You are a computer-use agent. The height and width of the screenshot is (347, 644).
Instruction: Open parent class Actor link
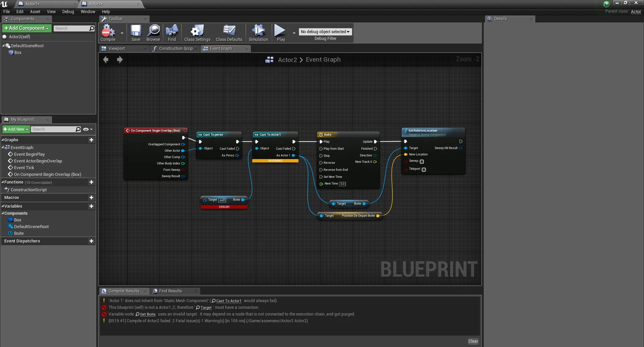(x=636, y=12)
